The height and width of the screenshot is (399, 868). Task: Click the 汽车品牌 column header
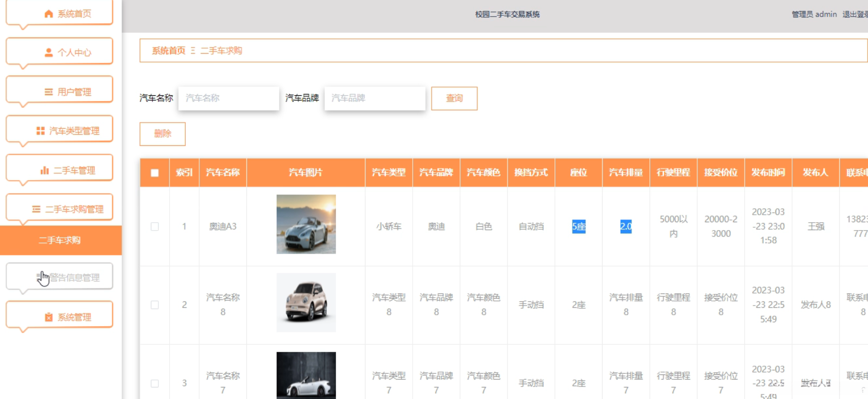click(436, 173)
